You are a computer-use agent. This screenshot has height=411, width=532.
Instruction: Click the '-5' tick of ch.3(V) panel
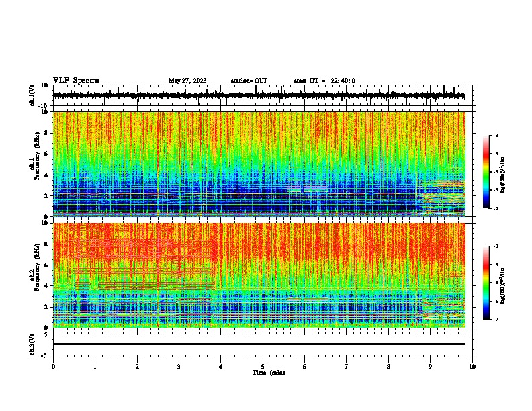click(x=45, y=355)
